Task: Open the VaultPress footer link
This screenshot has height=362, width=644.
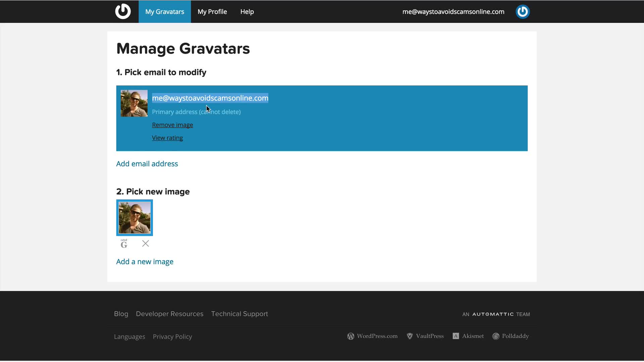Action: [x=430, y=336]
